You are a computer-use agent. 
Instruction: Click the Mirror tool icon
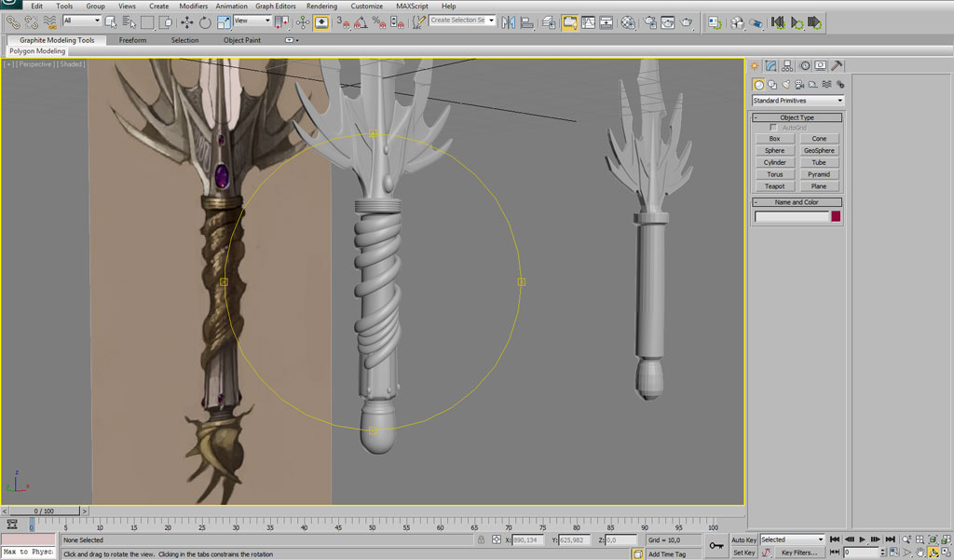tap(509, 22)
